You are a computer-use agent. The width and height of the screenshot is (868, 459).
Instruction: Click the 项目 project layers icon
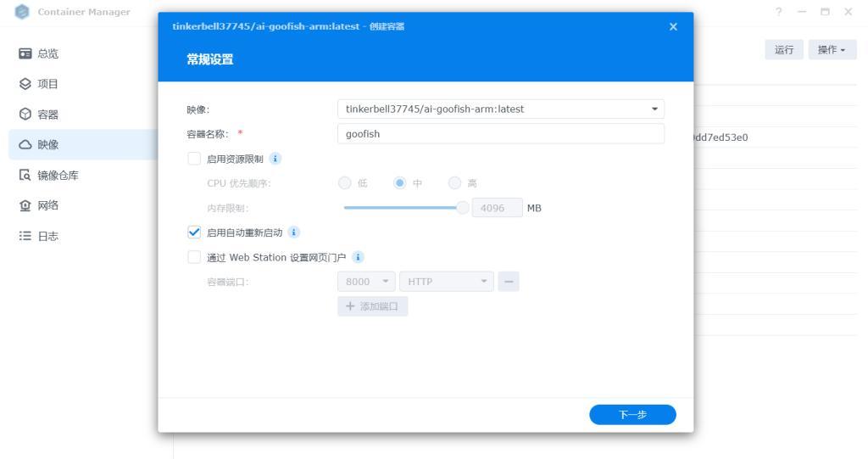[x=25, y=84]
